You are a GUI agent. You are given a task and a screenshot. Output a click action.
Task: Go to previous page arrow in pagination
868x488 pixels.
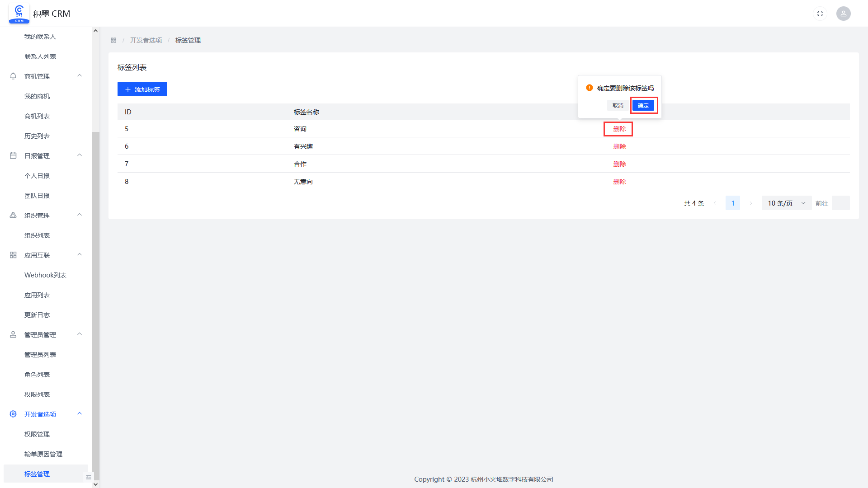coord(715,203)
